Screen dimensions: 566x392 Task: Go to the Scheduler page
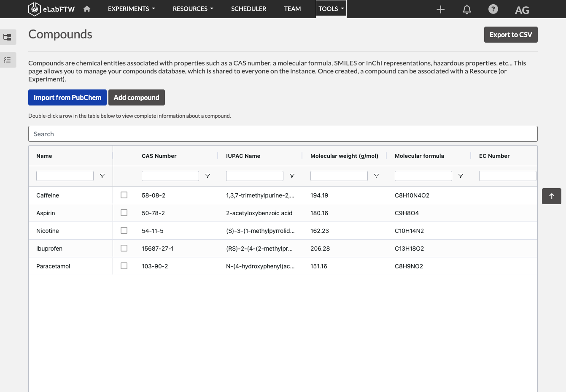249,9
